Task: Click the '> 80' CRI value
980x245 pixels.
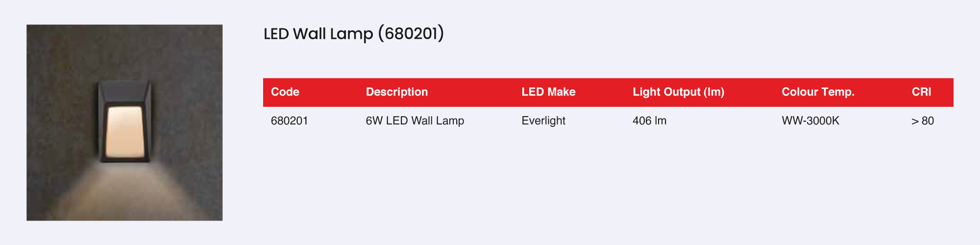Action: point(923,121)
